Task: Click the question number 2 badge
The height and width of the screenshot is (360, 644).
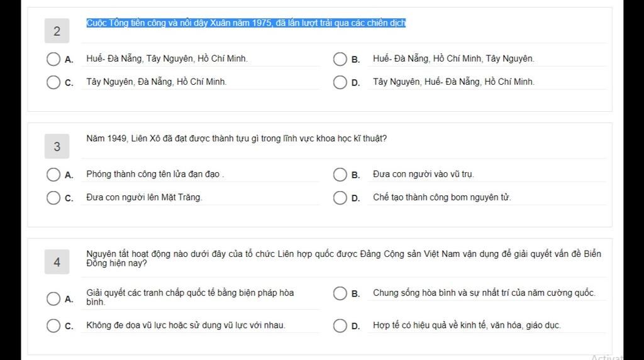Action: 57,31
